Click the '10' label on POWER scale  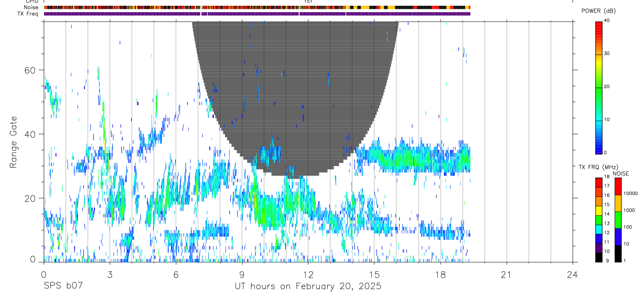coord(607,119)
